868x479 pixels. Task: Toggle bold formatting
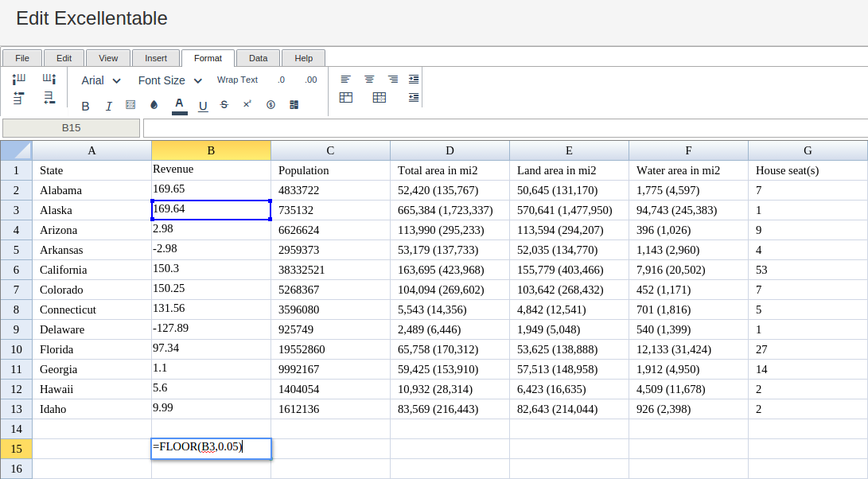[x=86, y=106]
